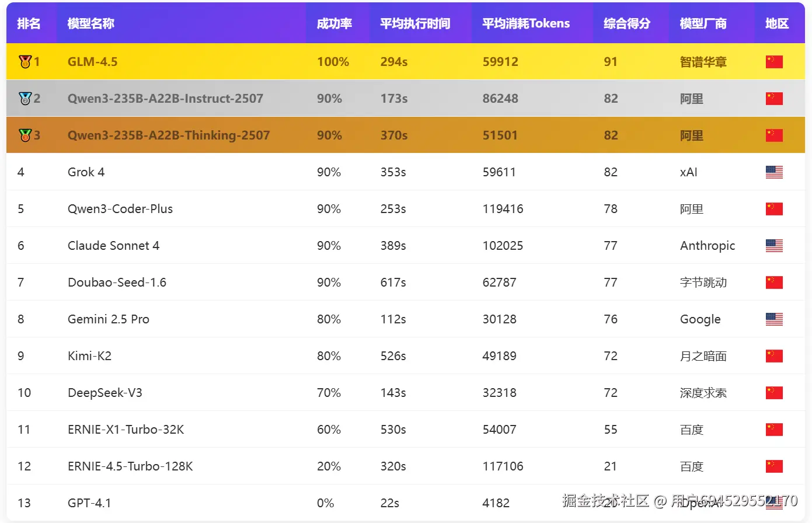Screen dimensions: 812x523
Task: Sort by the 平均消耗Tokens column header
Action: tap(526, 23)
